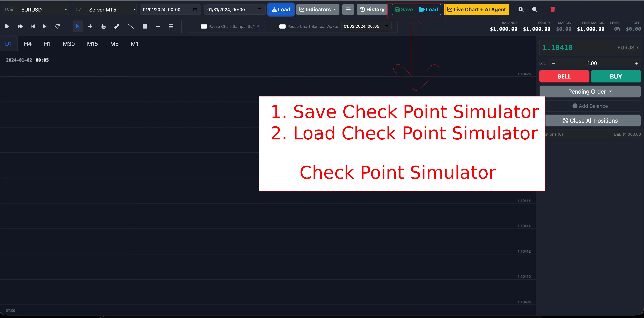Click the play button to start simulation
The width and height of the screenshot is (644, 318).
coord(7,26)
